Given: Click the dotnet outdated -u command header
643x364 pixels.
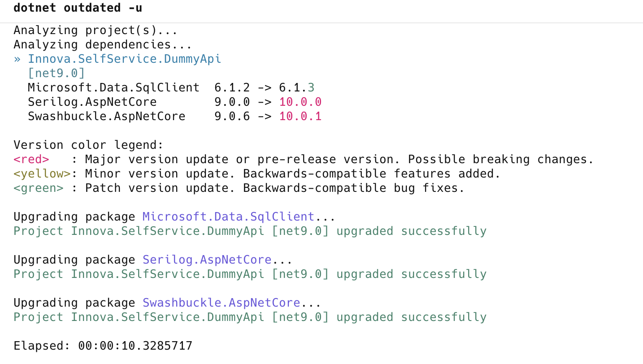Looking at the screenshot, I should (77, 8).
